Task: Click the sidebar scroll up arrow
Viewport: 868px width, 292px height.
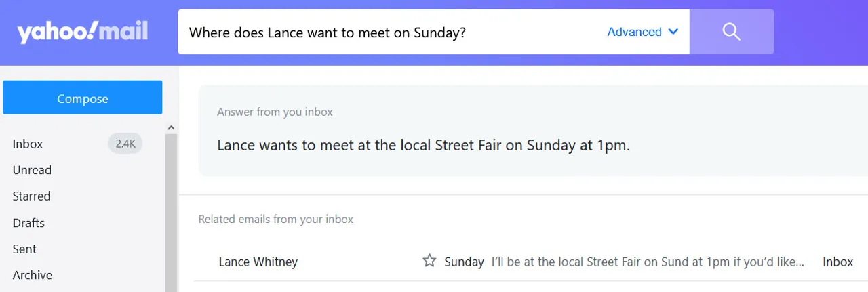Action: [171, 127]
